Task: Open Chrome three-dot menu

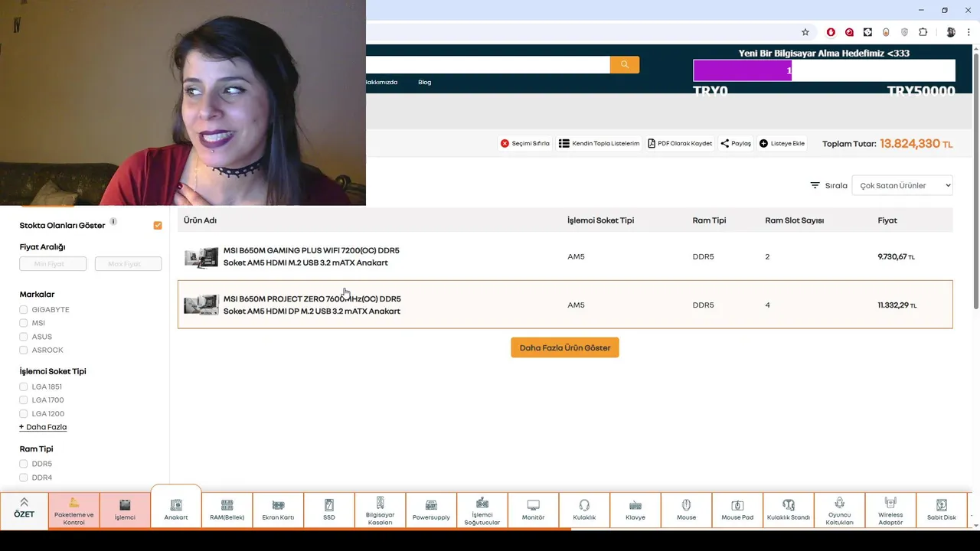Action: tap(969, 32)
